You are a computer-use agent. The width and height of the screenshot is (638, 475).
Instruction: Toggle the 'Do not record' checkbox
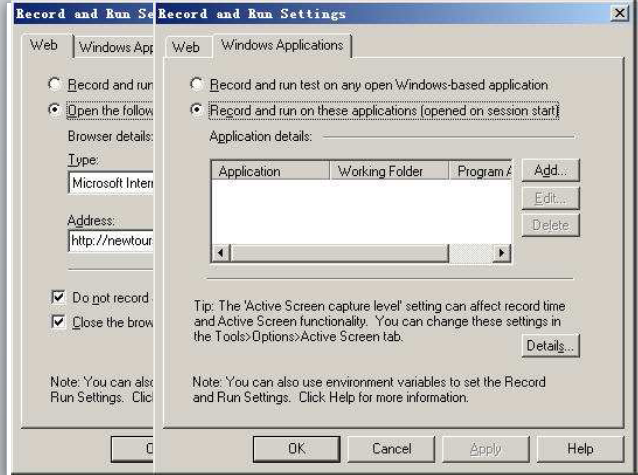pyautogui.click(x=58, y=297)
